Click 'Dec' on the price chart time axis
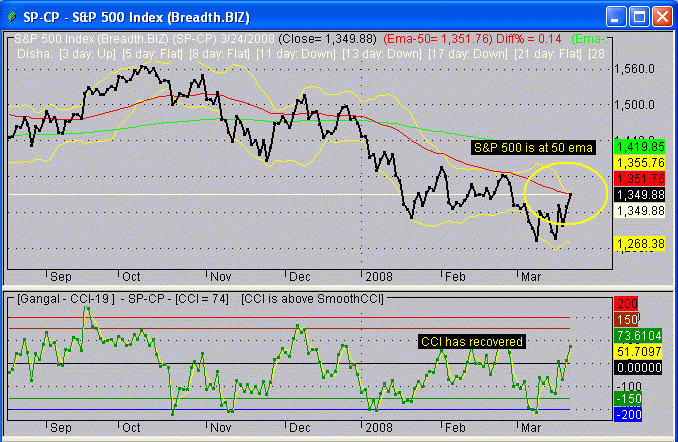 300,277
